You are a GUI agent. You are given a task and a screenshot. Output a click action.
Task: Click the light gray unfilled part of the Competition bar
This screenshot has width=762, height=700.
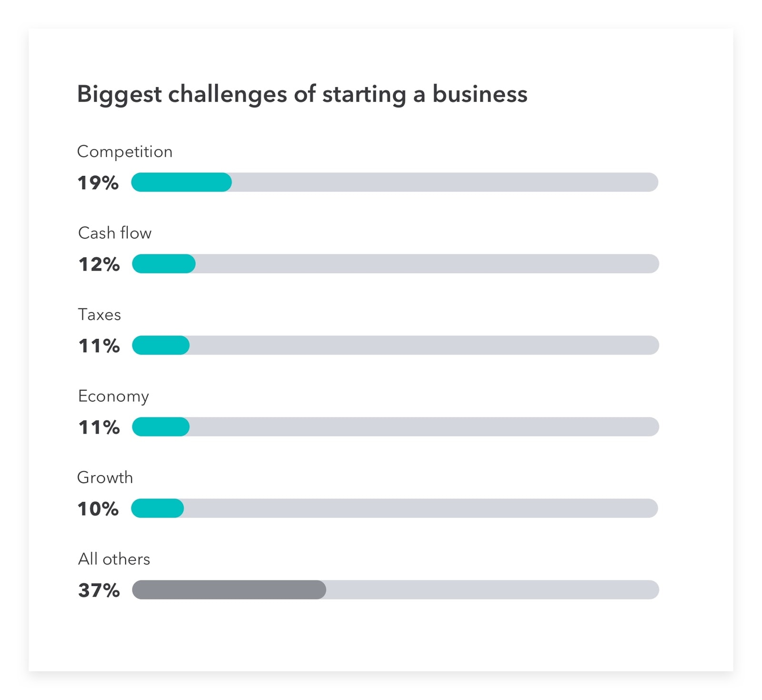[x=443, y=183]
